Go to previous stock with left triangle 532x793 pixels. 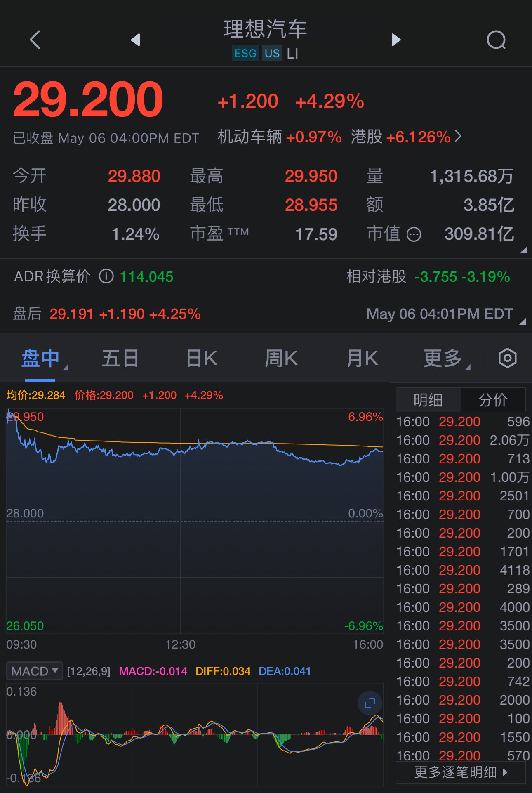tap(135, 40)
